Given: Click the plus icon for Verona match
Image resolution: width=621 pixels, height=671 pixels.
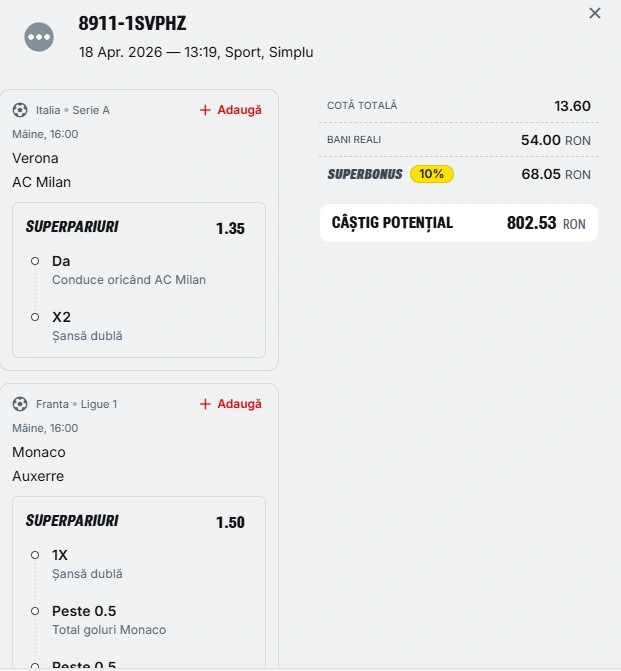Looking at the screenshot, I should [x=205, y=110].
